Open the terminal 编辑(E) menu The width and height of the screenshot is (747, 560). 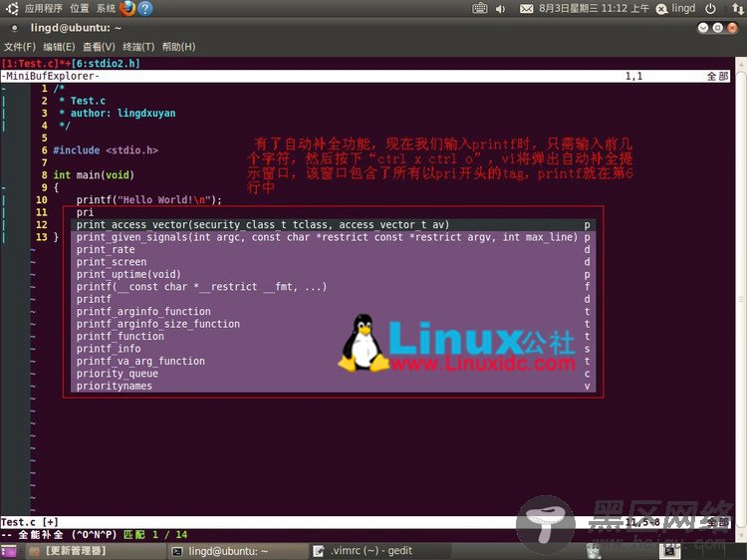[x=59, y=47]
